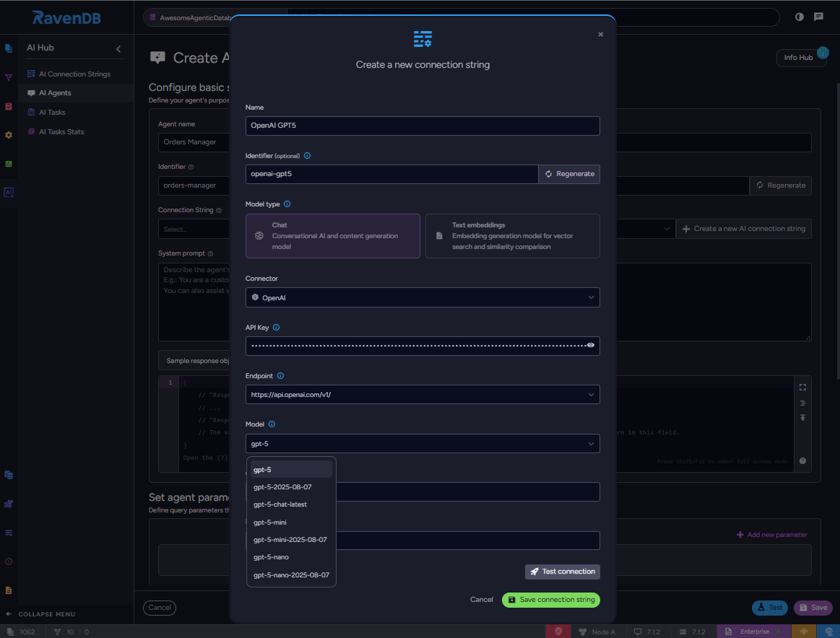Open the green bar chart Stats sidebar icon
The image size is (840, 638).
click(9, 164)
